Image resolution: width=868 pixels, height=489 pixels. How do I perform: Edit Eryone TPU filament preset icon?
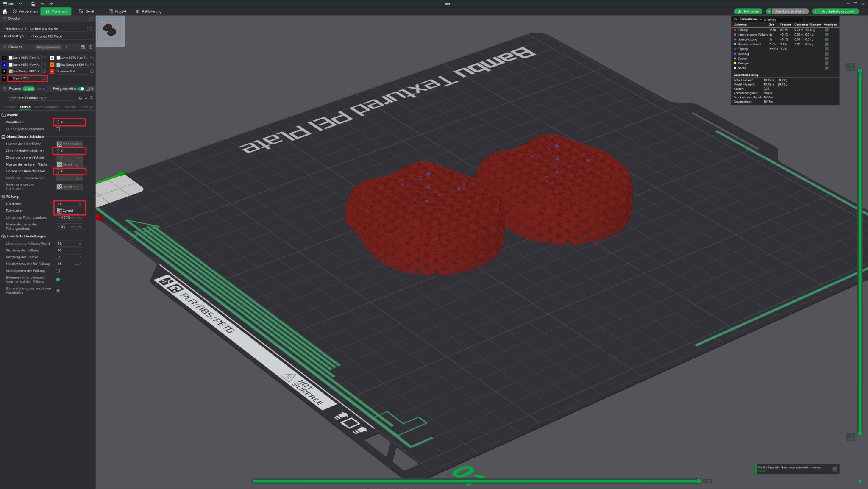click(44, 78)
